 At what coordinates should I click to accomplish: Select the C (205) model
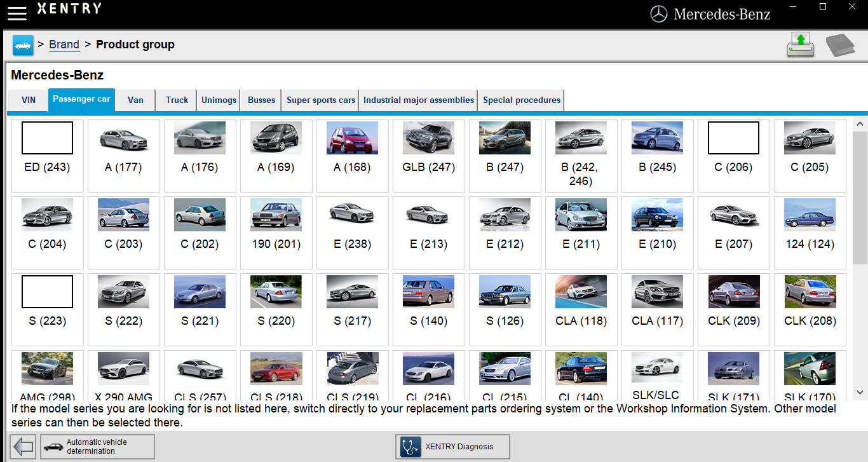tap(810, 156)
